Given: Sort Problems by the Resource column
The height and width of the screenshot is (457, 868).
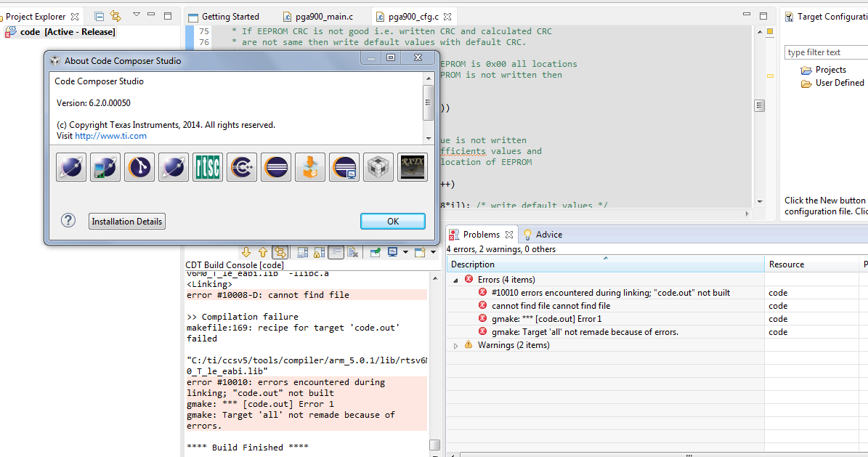Looking at the screenshot, I should 811,264.
